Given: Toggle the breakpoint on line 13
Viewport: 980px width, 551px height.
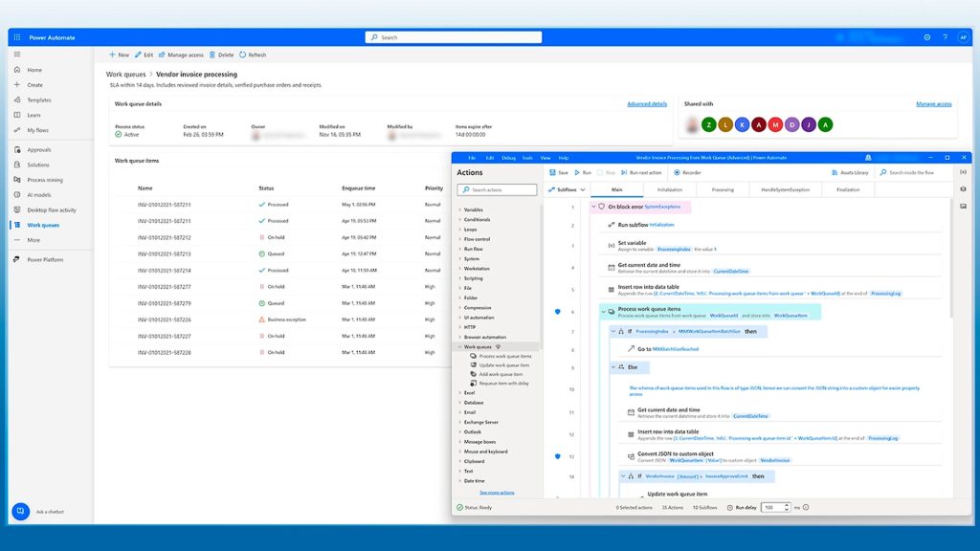Looking at the screenshot, I should (558, 456).
